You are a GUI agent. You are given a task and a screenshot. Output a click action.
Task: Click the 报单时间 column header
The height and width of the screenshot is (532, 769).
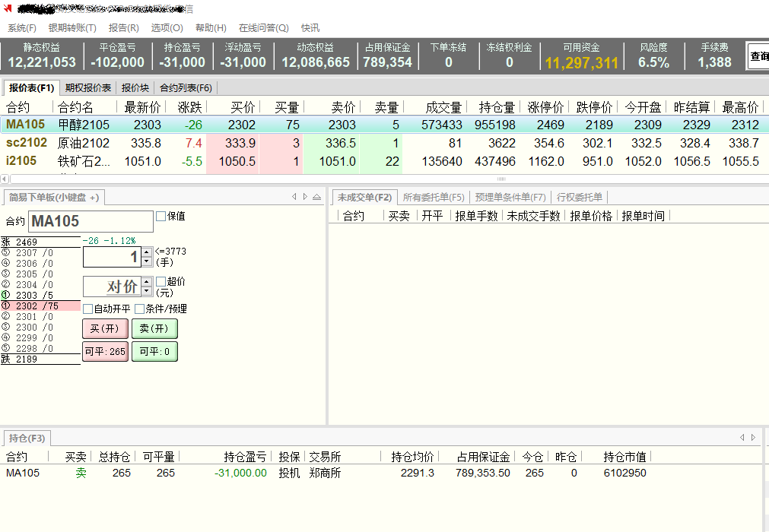643,216
